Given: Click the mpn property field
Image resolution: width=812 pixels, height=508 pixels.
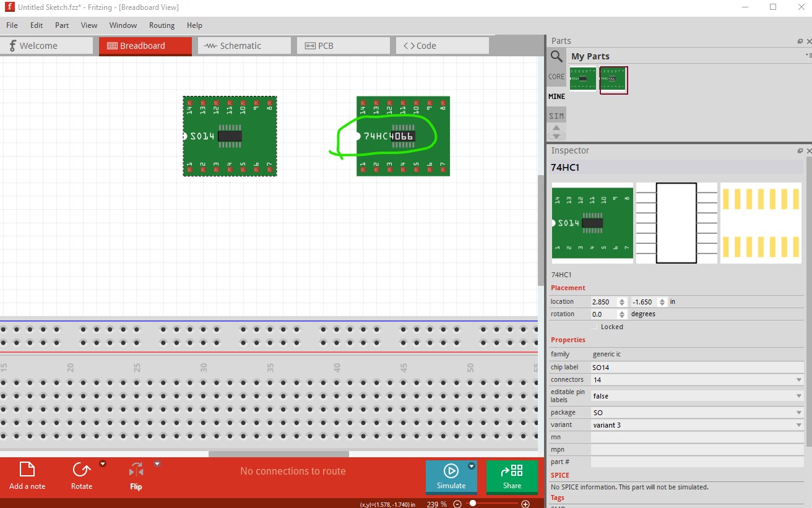Looking at the screenshot, I should (x=698, y=449).
